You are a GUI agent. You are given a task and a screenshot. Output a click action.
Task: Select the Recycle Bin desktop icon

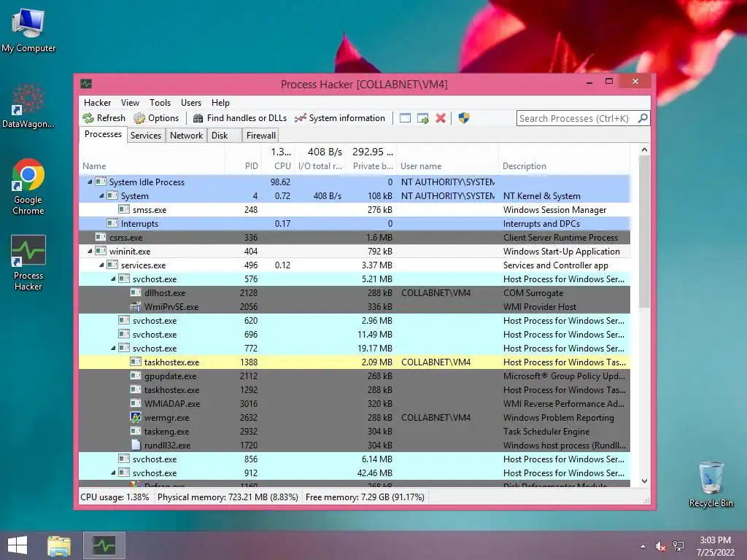(711, 484)
